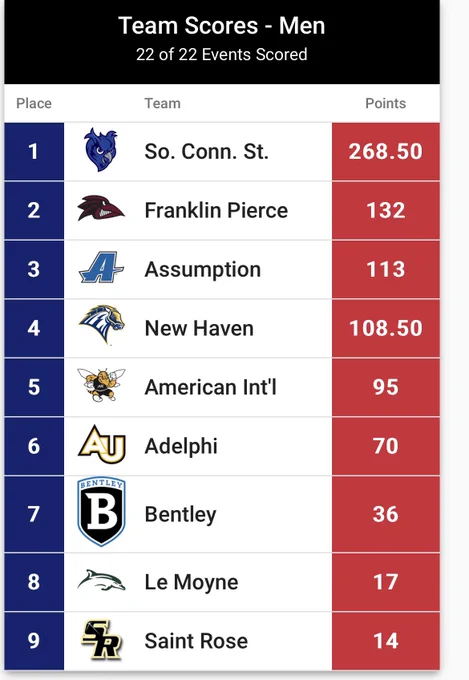Screen dimensions: 469x680
Task: Select the Assumption blue A logo
Action: (101, 267)
